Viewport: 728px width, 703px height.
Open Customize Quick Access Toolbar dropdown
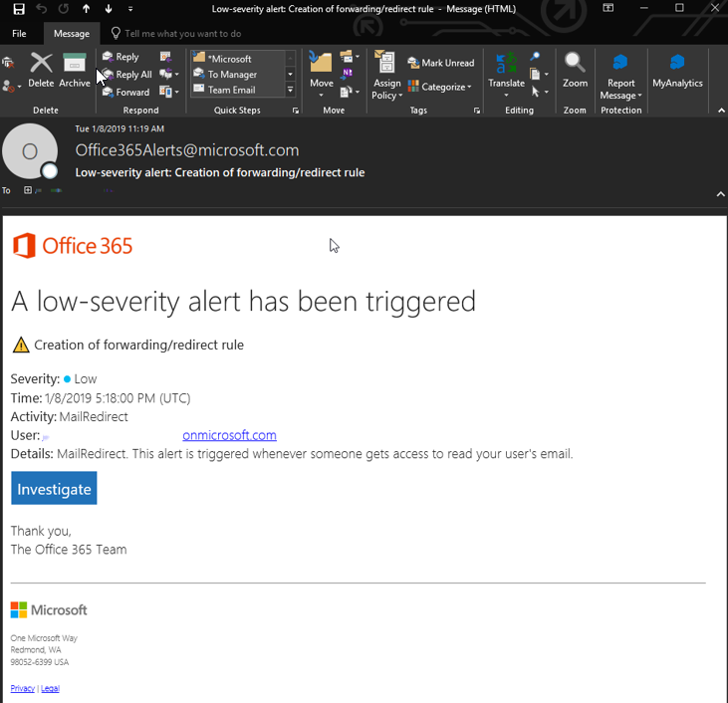pyautogui.click(x=130, y=9)
